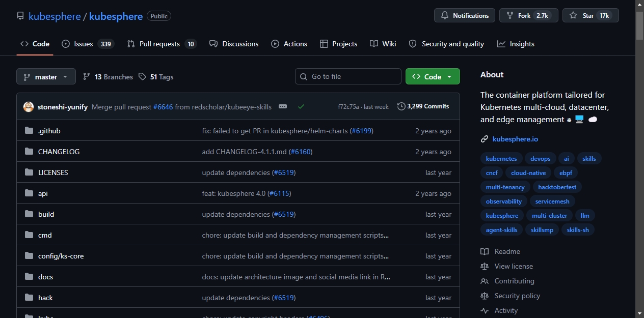This screenshot has height=318, width=644.
Task: Click the Security policy scale icon
Action: 485,296
